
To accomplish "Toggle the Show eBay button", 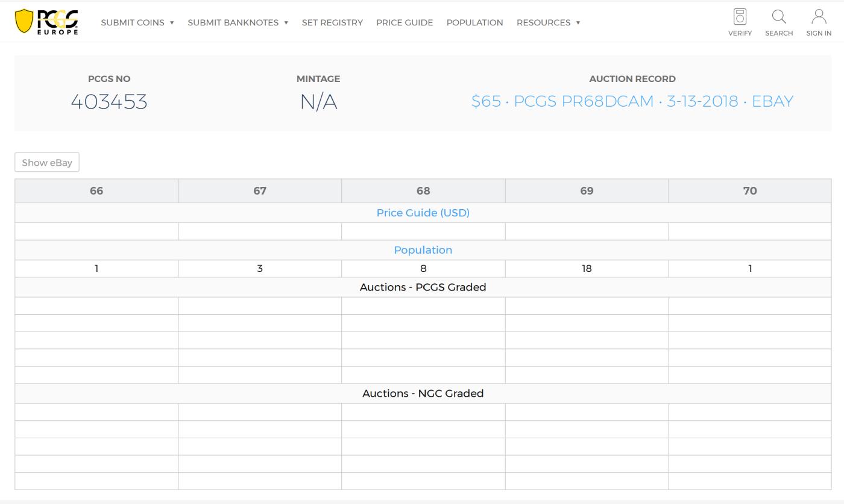I will click(x=47, y=162).
